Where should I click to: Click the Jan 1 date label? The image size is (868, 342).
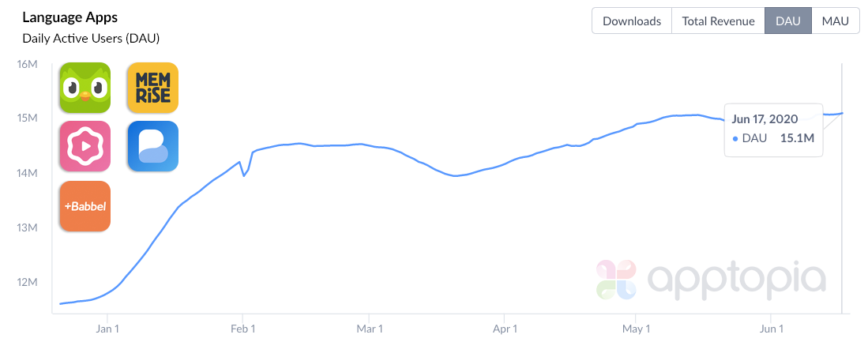click(107, 328)
